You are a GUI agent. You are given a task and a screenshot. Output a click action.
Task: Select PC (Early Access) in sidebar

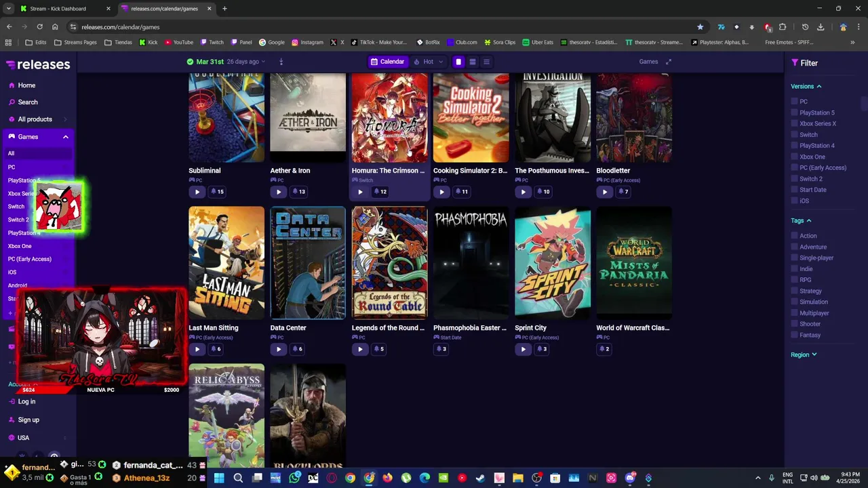[x=30, y=259]
